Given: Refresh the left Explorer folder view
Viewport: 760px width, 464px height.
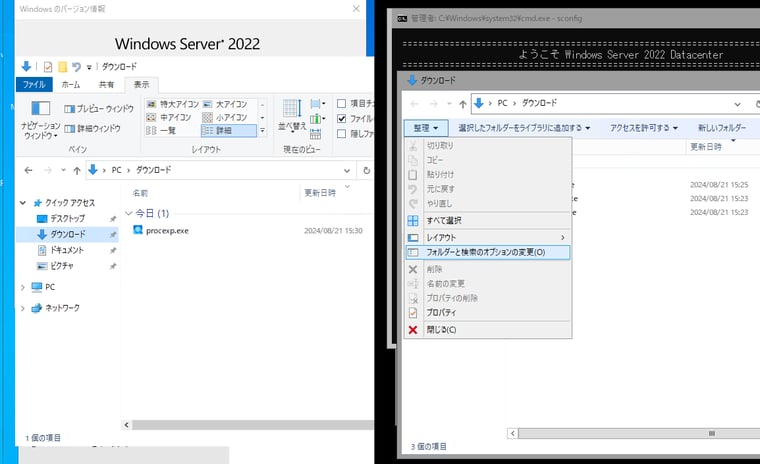Looking at the screenshot, I should click(x=366, y=170).
